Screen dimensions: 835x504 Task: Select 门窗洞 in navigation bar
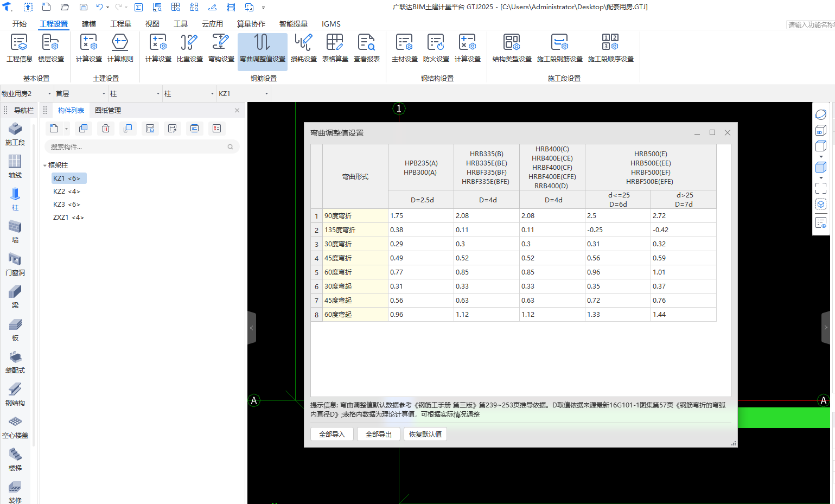click(15, 264)
